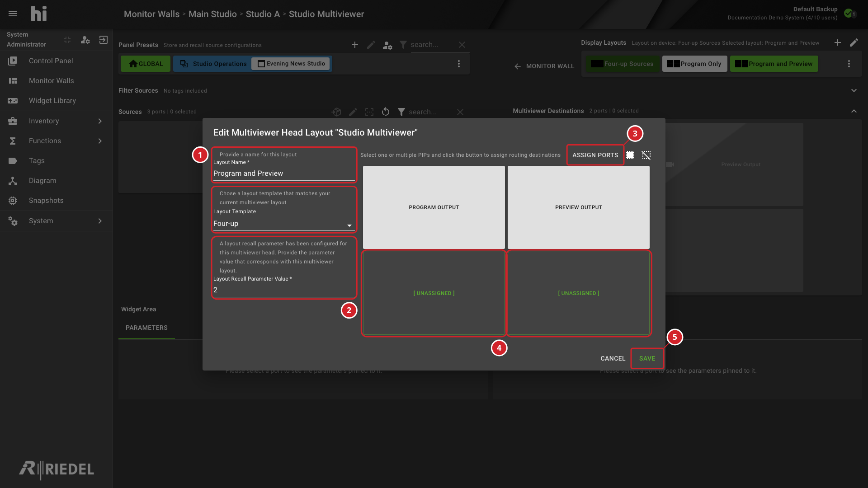868x488 pixels.
Task: Edit display layouts with pencil icon
Action: tap(854, 42)
